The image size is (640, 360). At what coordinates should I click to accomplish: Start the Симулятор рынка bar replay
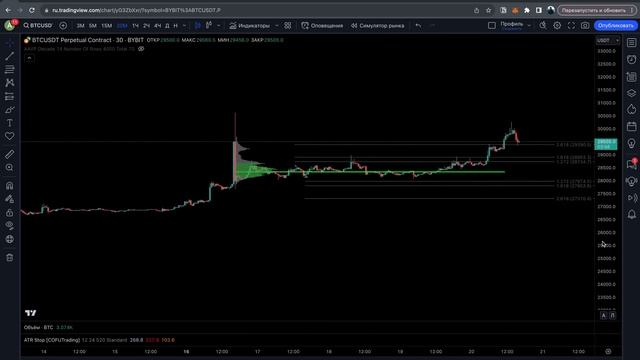click(378, 25)
